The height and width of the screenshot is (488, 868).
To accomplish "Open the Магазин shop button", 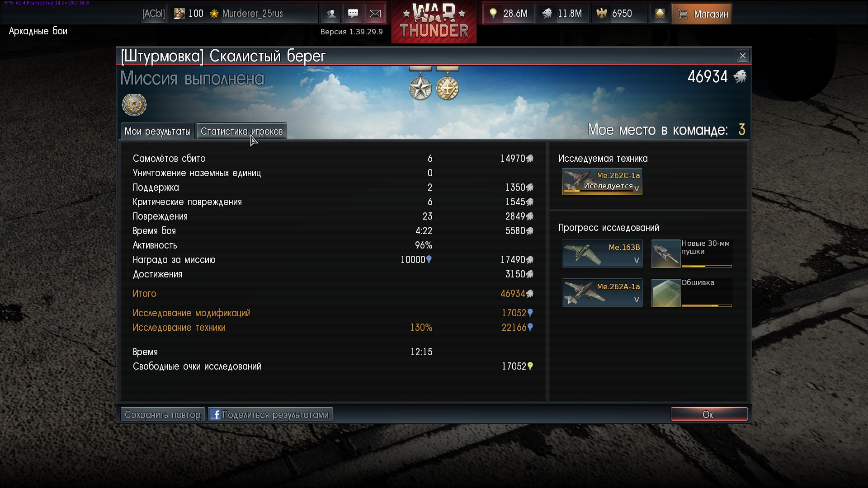I will pyautogui.click(x=702, y=14).
